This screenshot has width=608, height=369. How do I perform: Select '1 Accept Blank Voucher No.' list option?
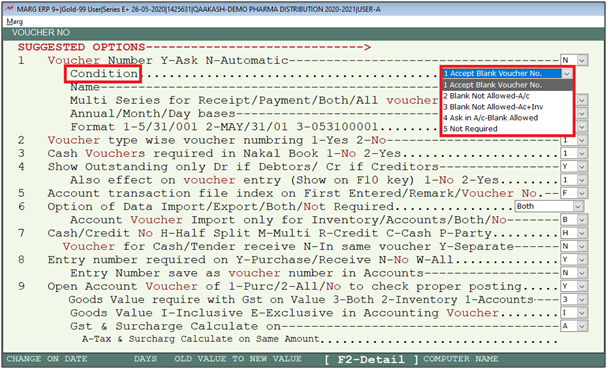click(x=507, y=85)
